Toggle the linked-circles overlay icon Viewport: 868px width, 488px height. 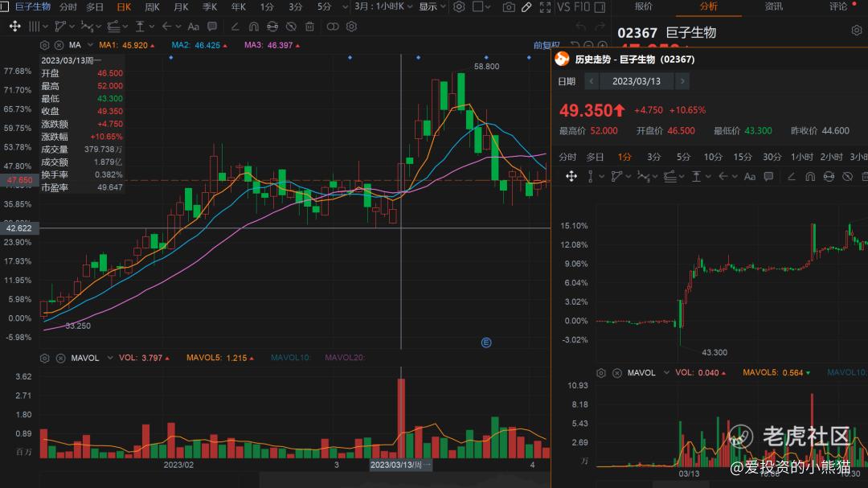point(333,26)
